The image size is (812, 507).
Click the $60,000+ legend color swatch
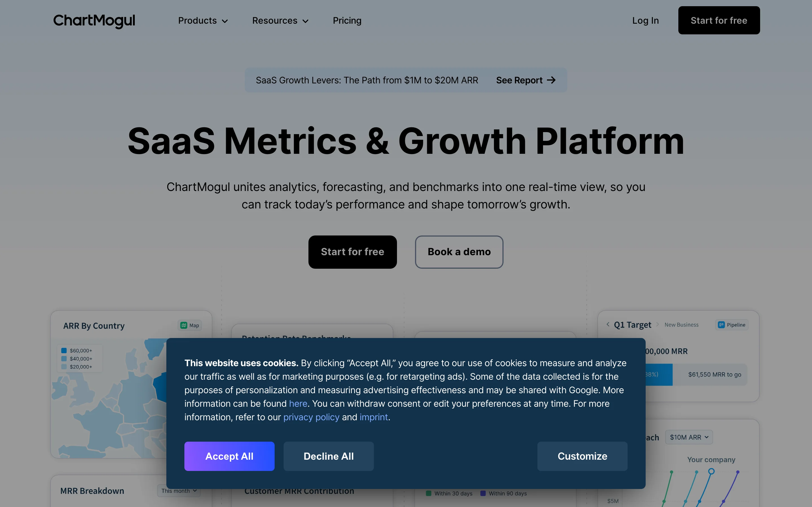(x=63, y=350)
